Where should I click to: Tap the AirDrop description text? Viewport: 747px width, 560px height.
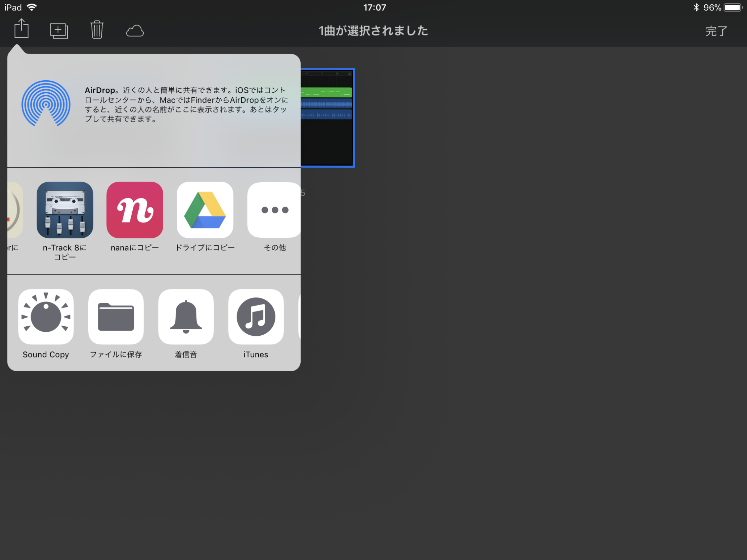(186, 105)
